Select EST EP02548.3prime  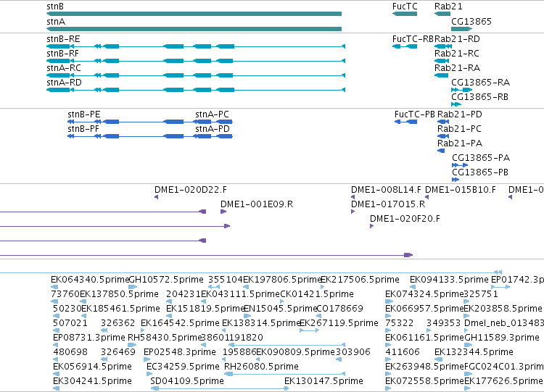pyautogui.click(x=147, y=360)
